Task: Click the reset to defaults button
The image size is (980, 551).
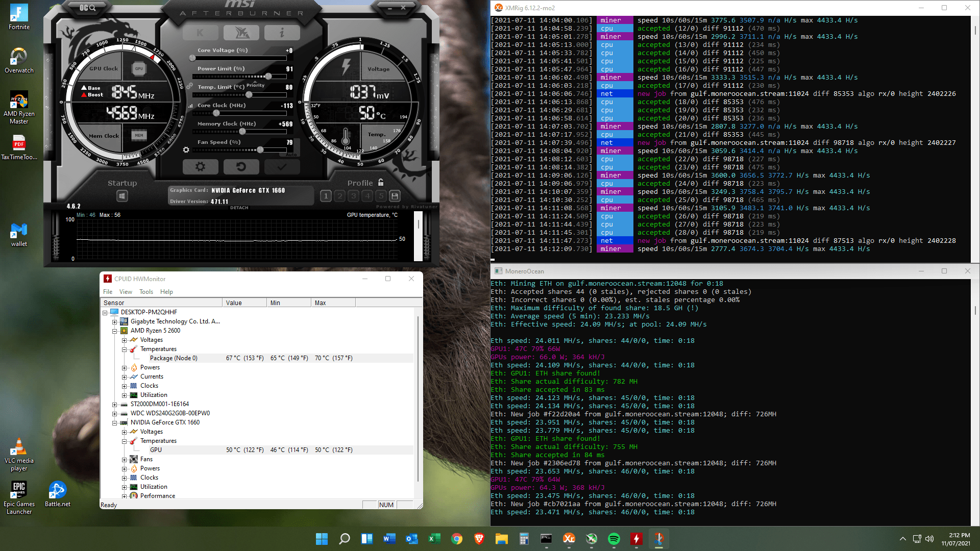Action: 241,167
